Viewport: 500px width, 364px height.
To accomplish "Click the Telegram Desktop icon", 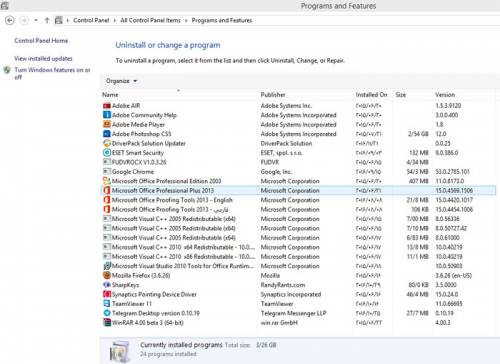I will point(107,313).
